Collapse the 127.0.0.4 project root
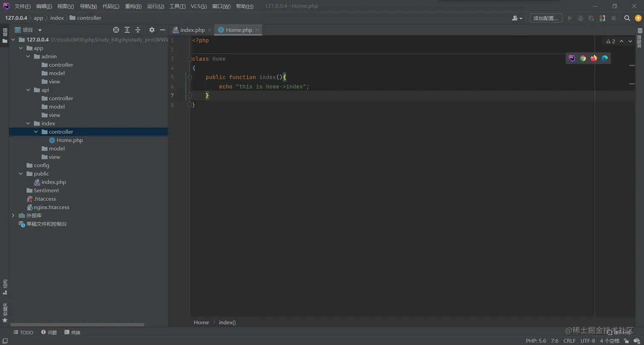This screenshot has height=345, width=644. pos(13,40)
